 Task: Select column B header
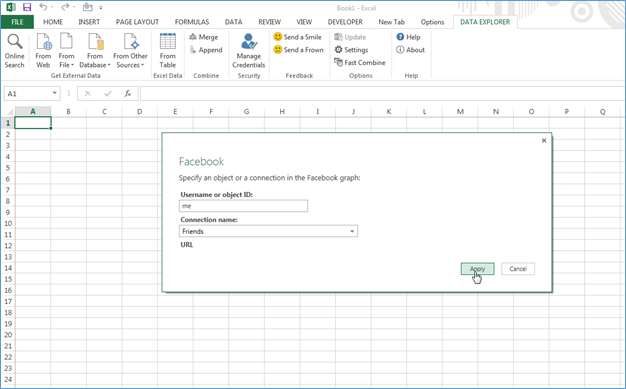[69, 111]
